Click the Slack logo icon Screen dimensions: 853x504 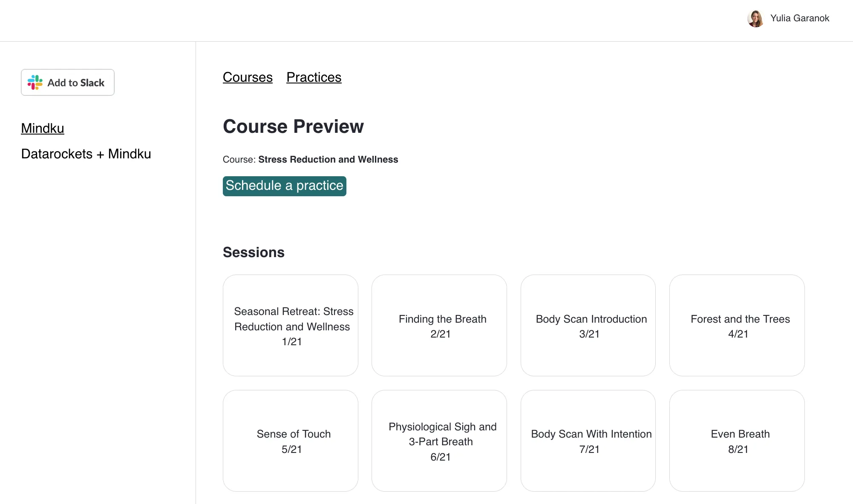[x=35, y=82]
